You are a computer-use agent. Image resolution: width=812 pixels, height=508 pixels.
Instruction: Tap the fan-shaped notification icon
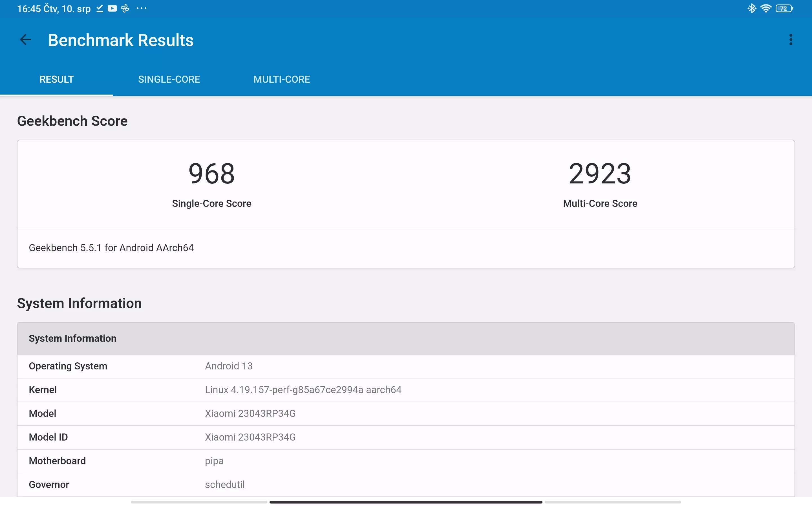point(125,8)
